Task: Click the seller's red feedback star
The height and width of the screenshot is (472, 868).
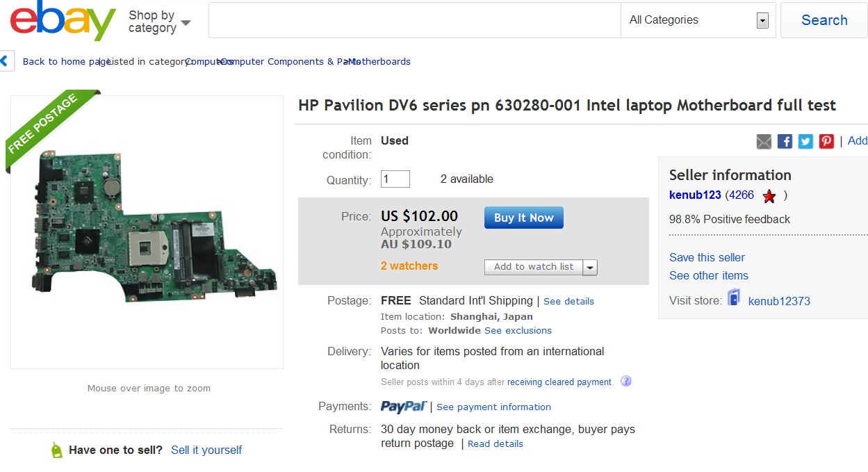Action: pos(769,196)
